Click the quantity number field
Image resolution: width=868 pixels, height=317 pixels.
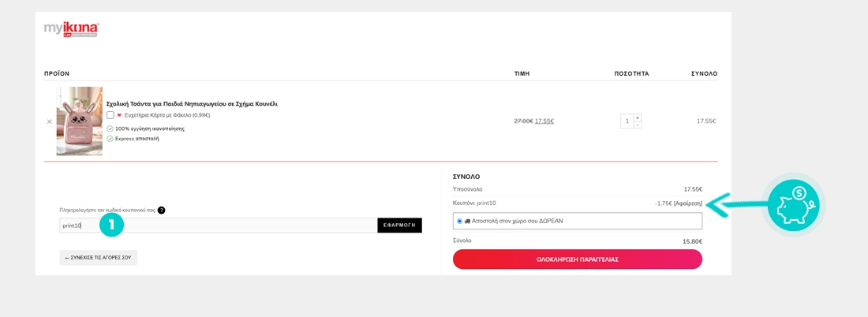(627, 121)
